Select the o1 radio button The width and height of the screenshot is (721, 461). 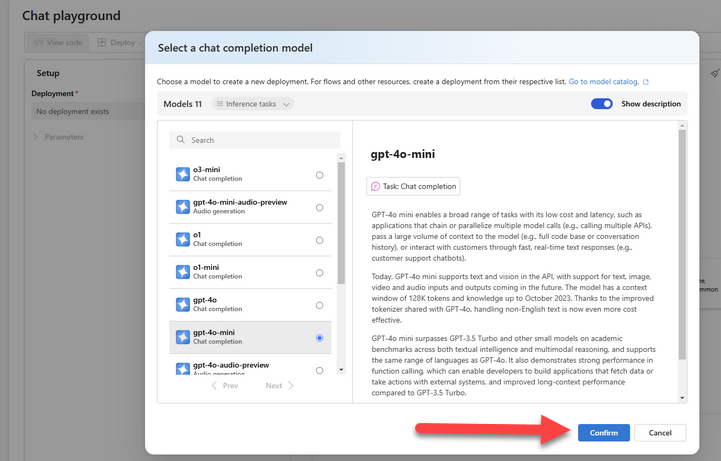coord(320,240)
